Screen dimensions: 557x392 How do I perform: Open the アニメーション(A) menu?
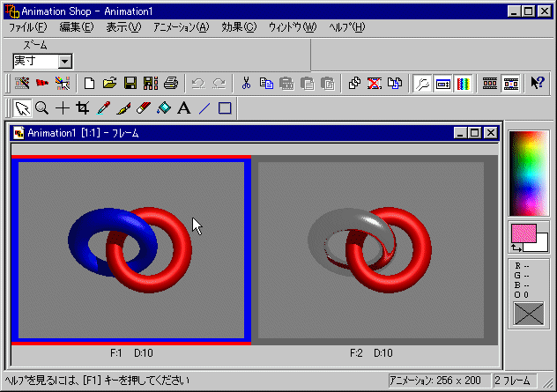click(182, 27)
